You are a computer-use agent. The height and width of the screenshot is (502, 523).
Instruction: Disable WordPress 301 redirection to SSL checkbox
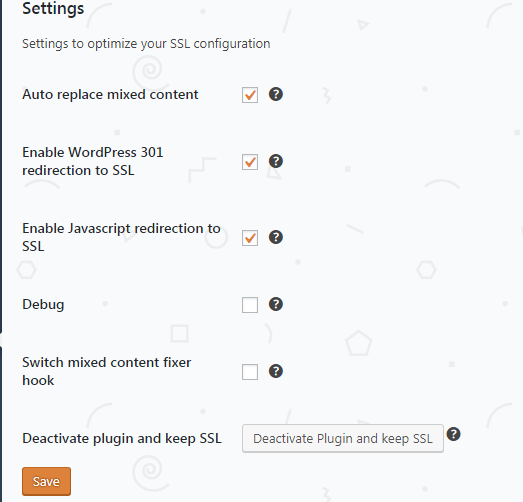point(250,162)
